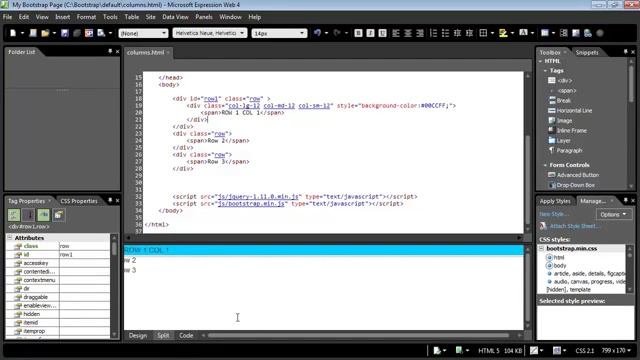
Task: Open the Panels menu
Action: pos(204,17)
